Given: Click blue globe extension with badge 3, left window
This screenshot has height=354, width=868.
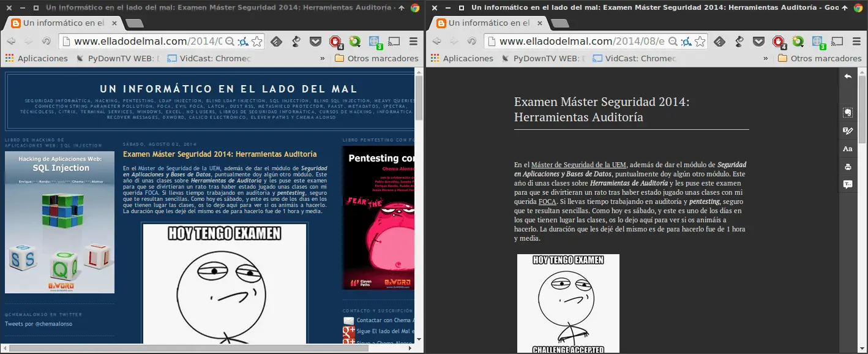Looking at the screenshot, I should [375, 42].
